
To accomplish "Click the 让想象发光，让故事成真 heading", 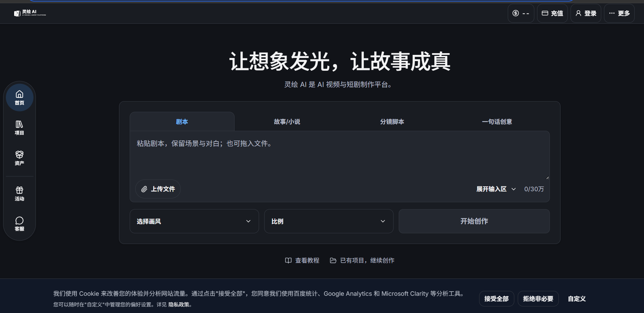I will (340, 62).
